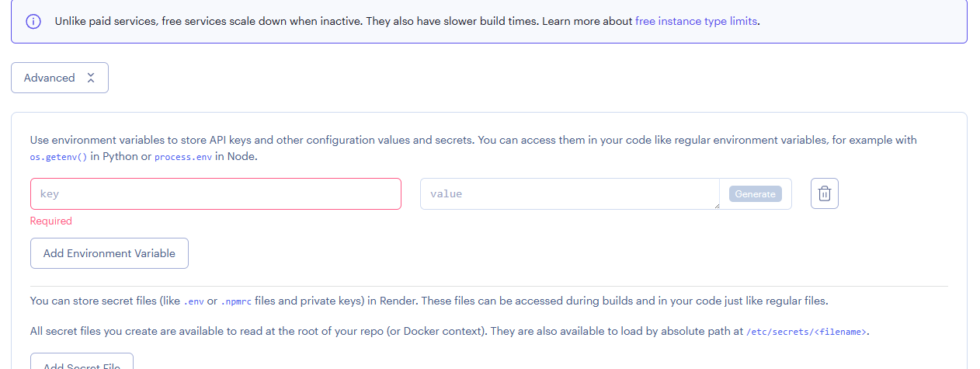The width and height of the screenshot is (980, 369).
Task: Click the /etc/secrets/<filename> path text
Action: click(805, 332)
